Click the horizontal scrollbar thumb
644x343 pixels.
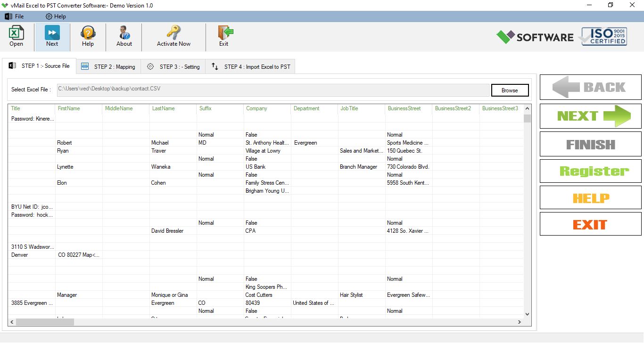(45, 322)
